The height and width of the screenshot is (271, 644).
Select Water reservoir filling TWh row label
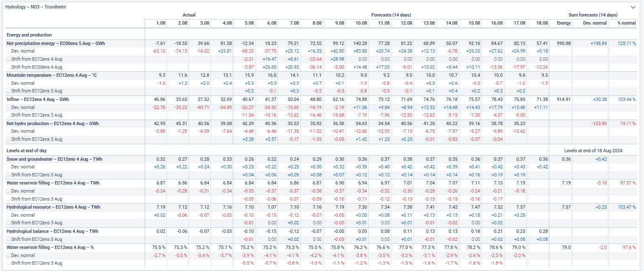(x=53, y=183)
